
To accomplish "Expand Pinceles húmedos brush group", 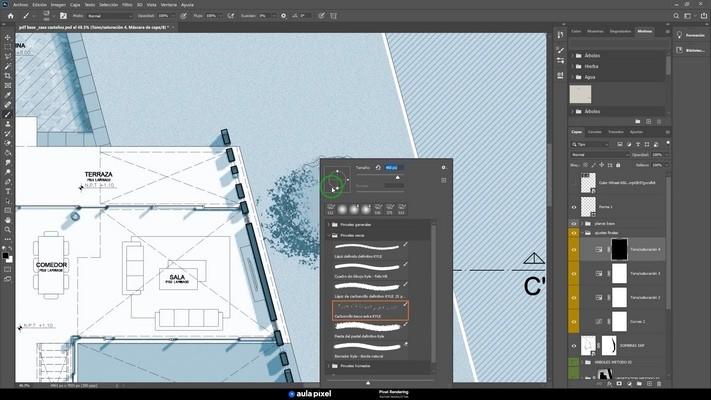I will [329, 366].
